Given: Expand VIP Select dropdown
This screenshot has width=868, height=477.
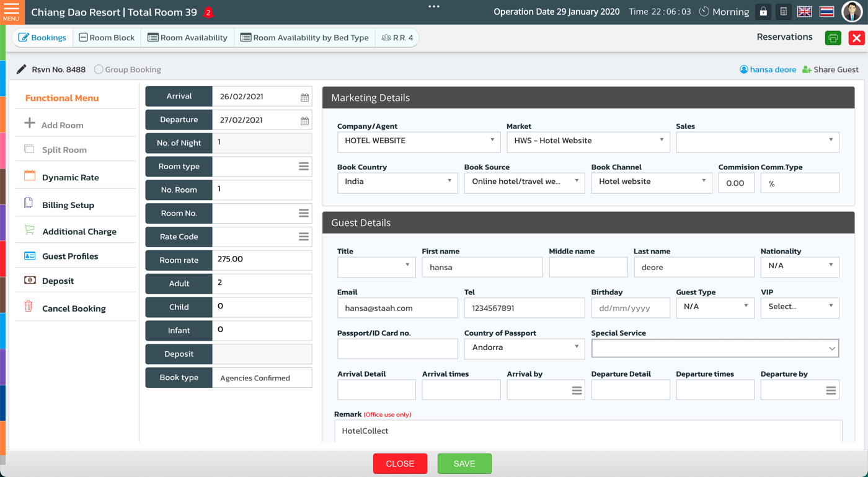Looking at the screenshot, I should pyautogui.click(x=800, y=307).
